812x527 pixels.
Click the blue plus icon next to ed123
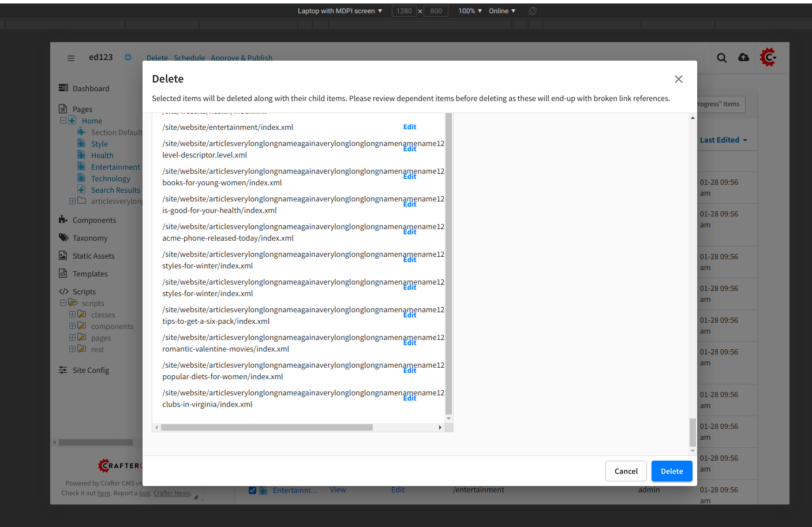128,57
